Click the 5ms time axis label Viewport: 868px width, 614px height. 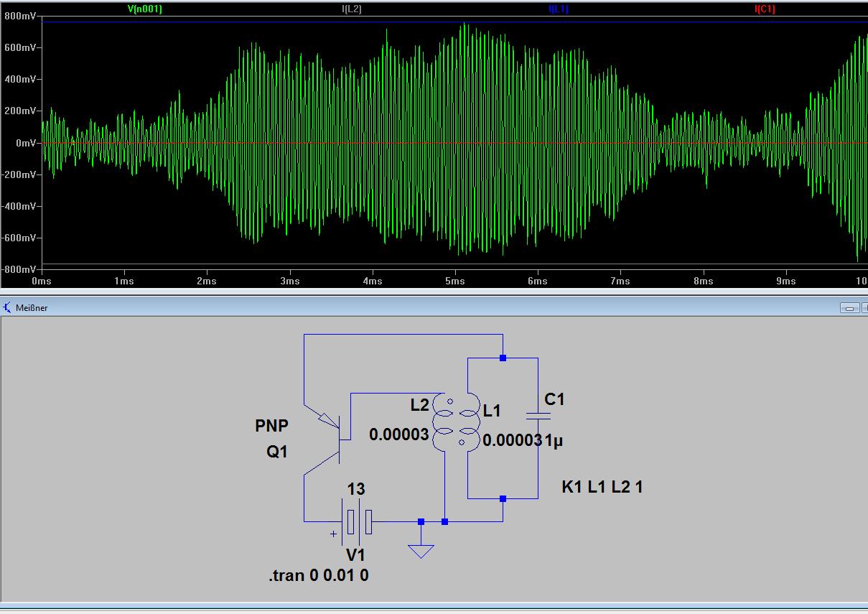(455, 281)
